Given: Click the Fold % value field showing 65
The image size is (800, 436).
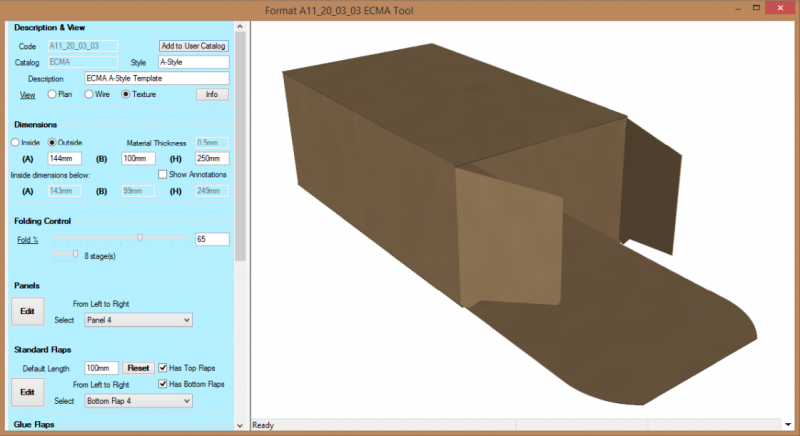Looking at the screenshot, I should pyautogui.click(x=212, y=239).
